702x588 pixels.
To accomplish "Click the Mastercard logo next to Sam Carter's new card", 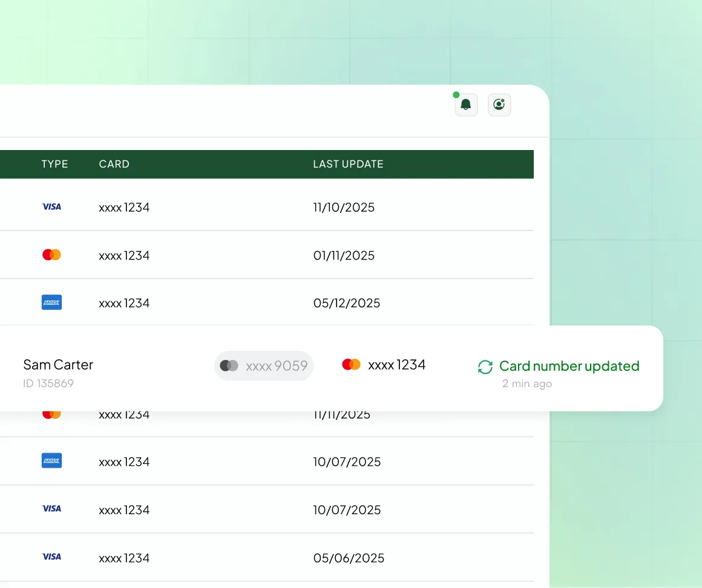I will click(351, 365).
